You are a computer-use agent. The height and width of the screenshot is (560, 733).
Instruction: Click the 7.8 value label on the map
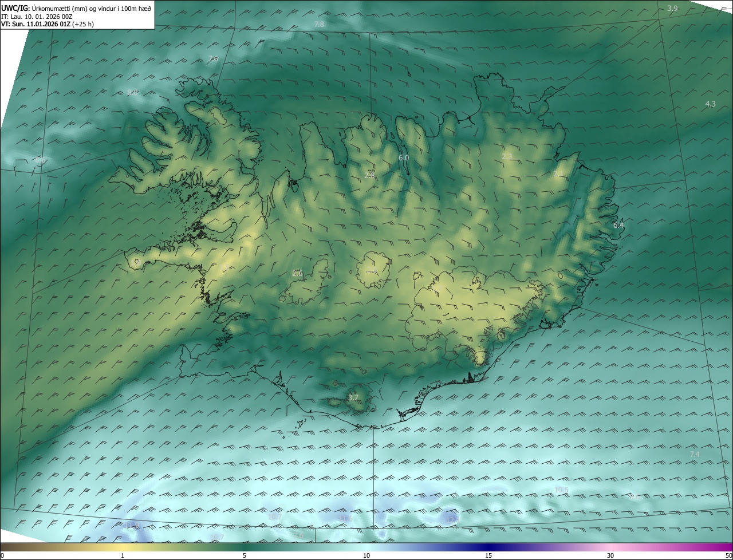pyautogui.click(x=319, y=24)
